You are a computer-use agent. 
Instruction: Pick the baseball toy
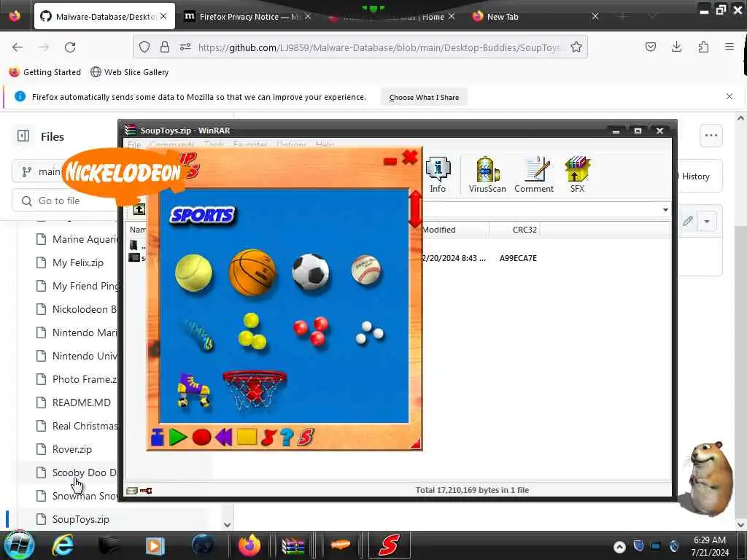(x=366, y=270)
